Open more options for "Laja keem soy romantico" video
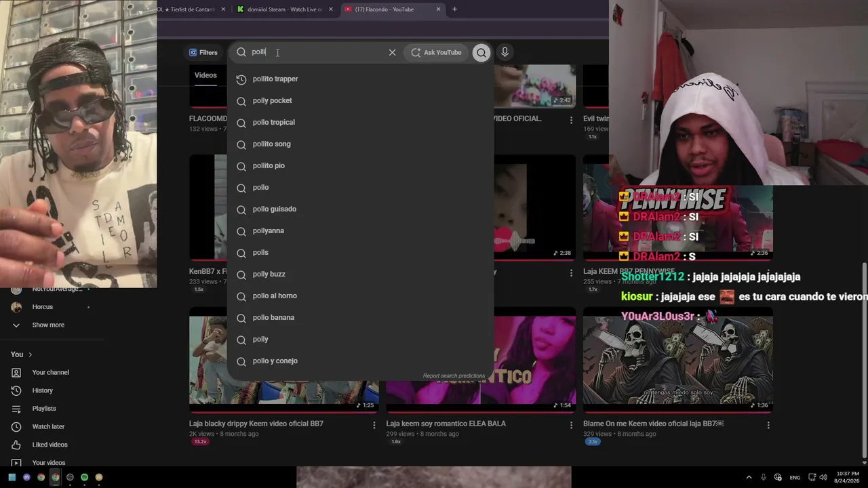868x488 pixels. (x=571, y=425)
